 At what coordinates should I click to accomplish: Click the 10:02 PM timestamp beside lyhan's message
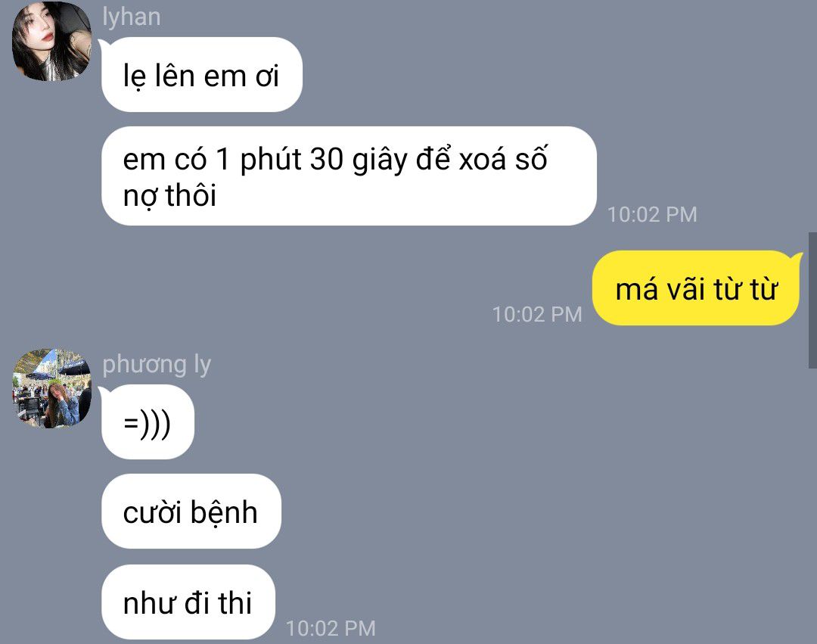(652, 215)
